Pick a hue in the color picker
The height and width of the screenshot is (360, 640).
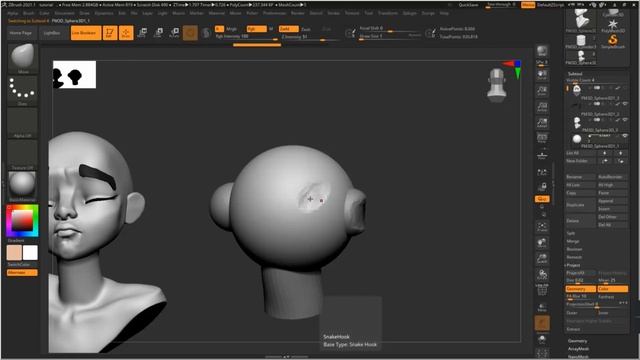click(22, 221)
